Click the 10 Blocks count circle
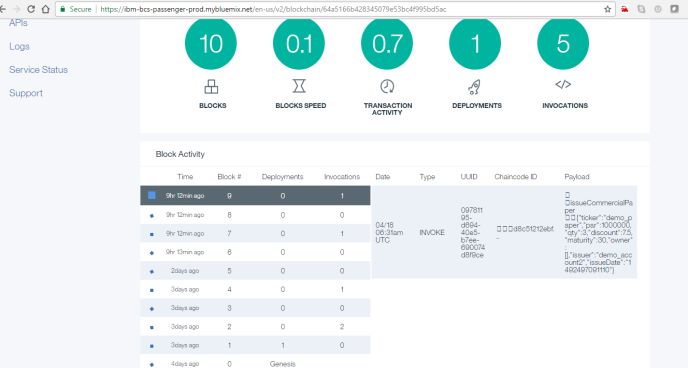Image resolution: width=688 pixels, height=368 pixels. [211, 43]
